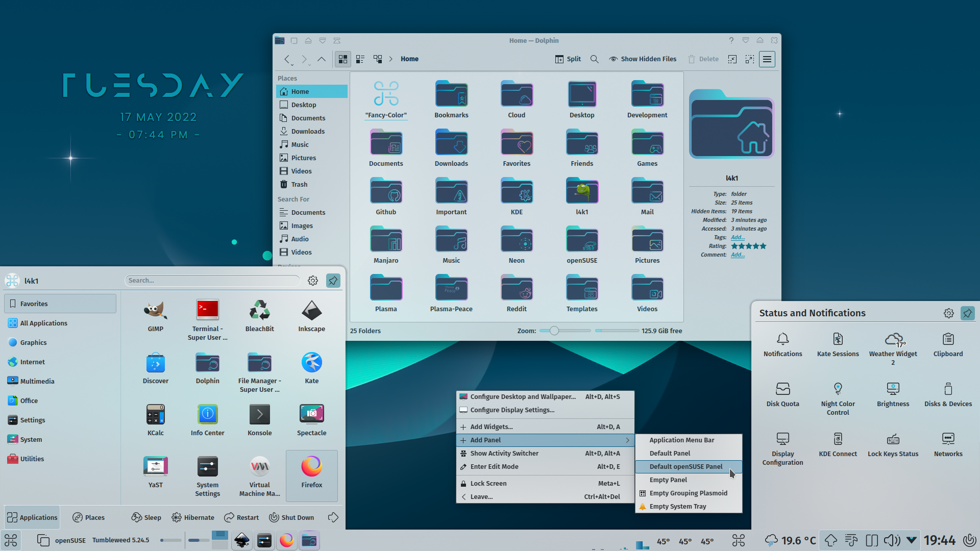Select Trash in Dolphin Places sidebar

[312, 184]
